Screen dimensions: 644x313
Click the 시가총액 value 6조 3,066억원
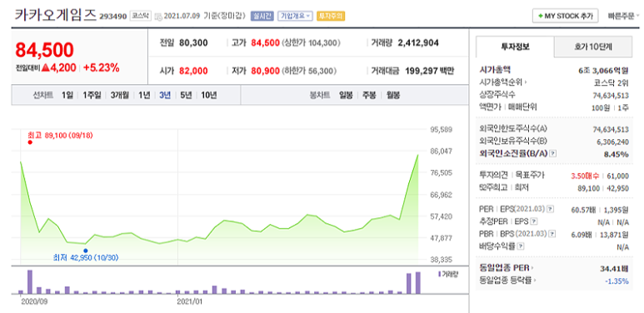[603, 70]
